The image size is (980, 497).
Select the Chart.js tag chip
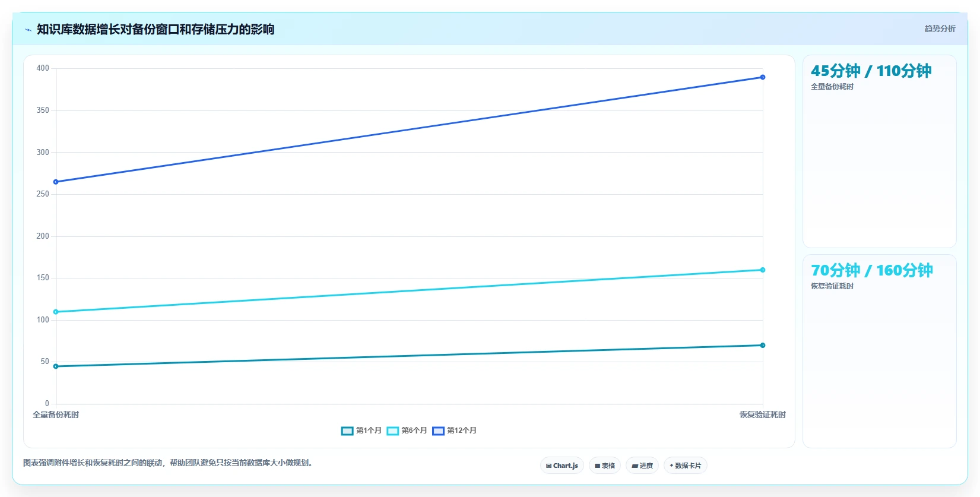click(562, 466)
